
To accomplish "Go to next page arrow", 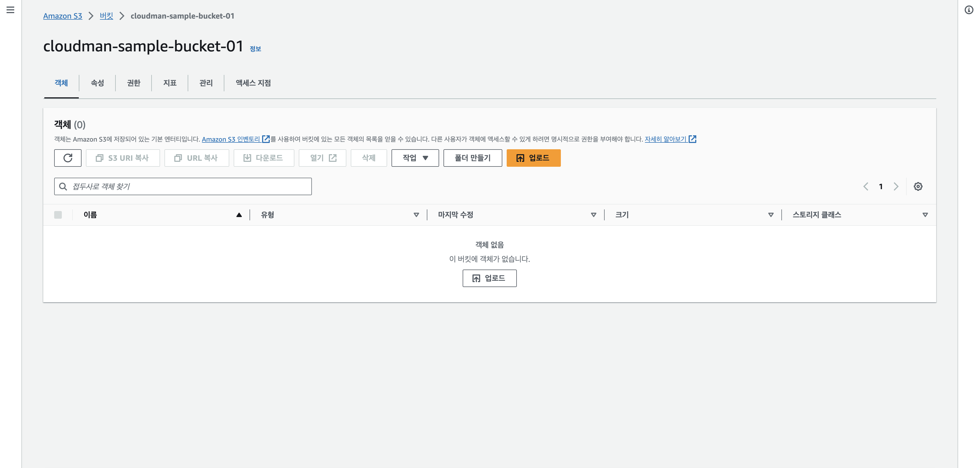I will [896, 186].
